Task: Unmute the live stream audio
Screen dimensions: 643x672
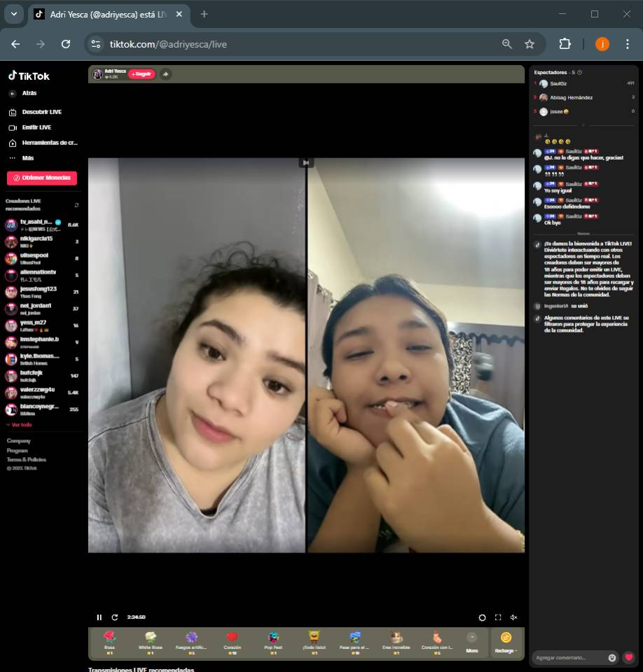Action: [513, 617]
